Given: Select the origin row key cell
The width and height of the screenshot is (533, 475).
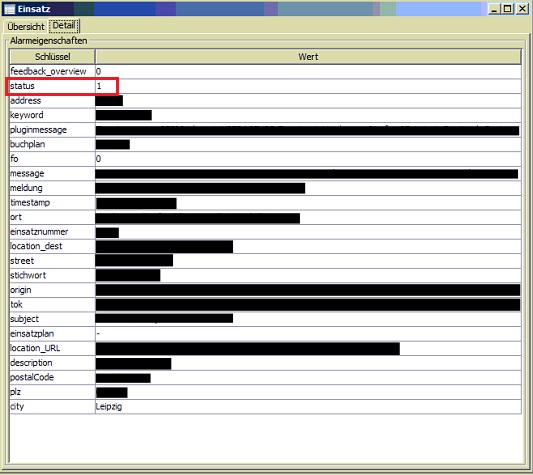Looking at the screenshot, I should [x=52, y=290].
